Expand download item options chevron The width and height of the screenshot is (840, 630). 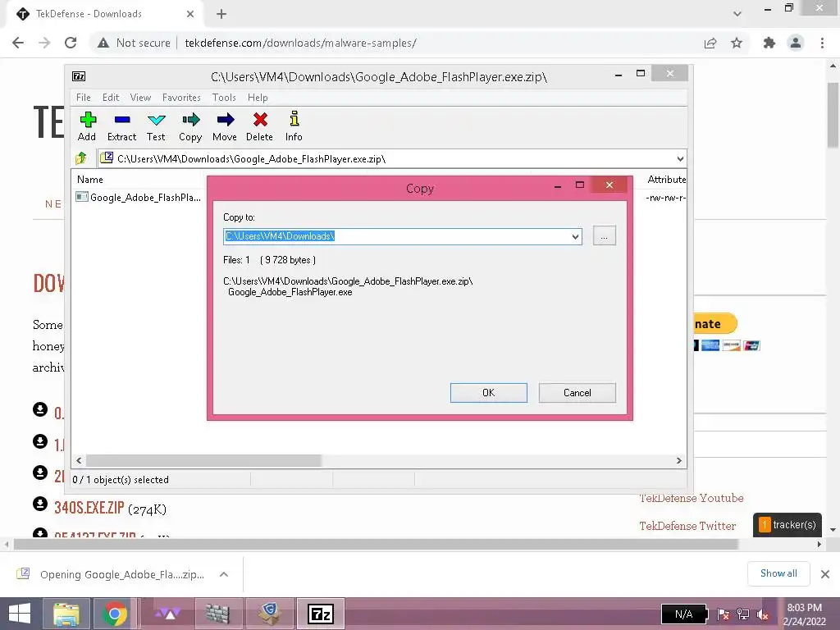224,574
